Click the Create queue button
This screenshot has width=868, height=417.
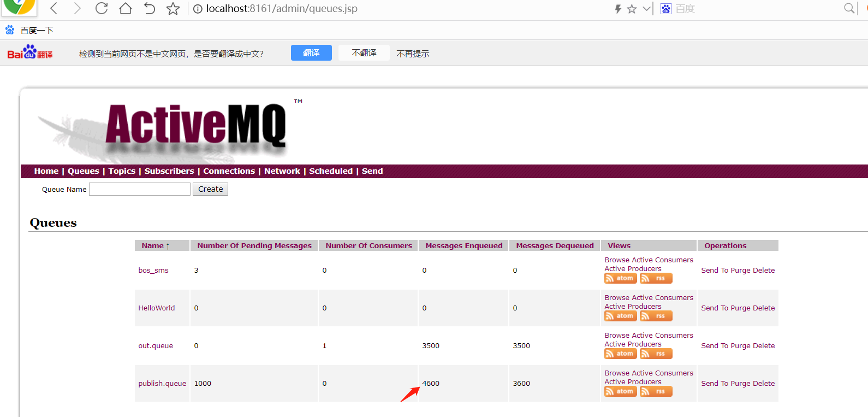click(210, 189)
